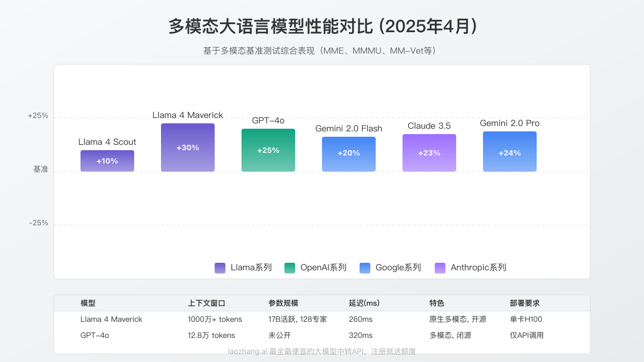The image size is (644, 362).
Task: Click the '单卡H100' cell
Action: [x=526, y=319]
